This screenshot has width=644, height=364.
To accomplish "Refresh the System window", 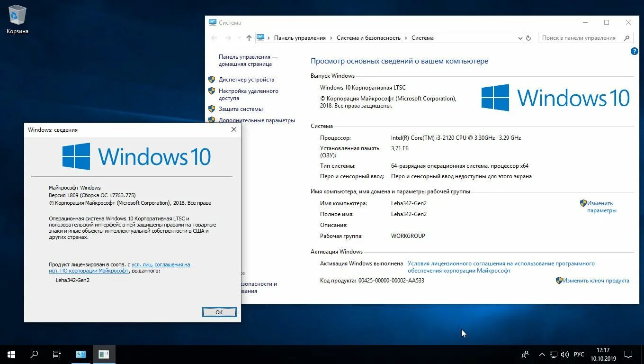I will tap(528, 38).
